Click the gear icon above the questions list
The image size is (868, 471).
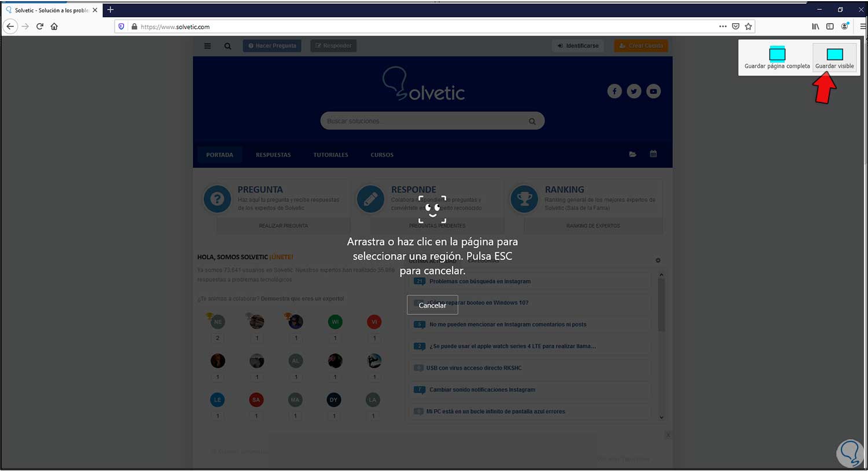pos(658,260)
